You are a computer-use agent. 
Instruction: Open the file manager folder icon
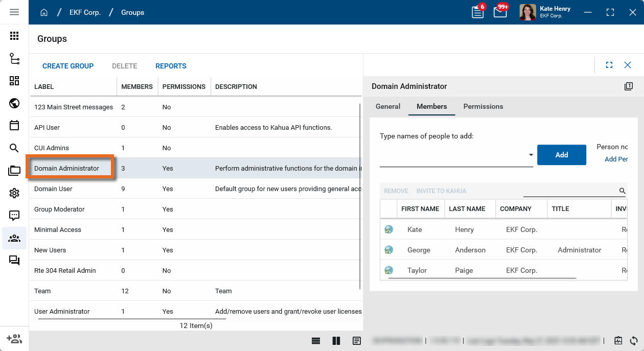tap(14, 171)
